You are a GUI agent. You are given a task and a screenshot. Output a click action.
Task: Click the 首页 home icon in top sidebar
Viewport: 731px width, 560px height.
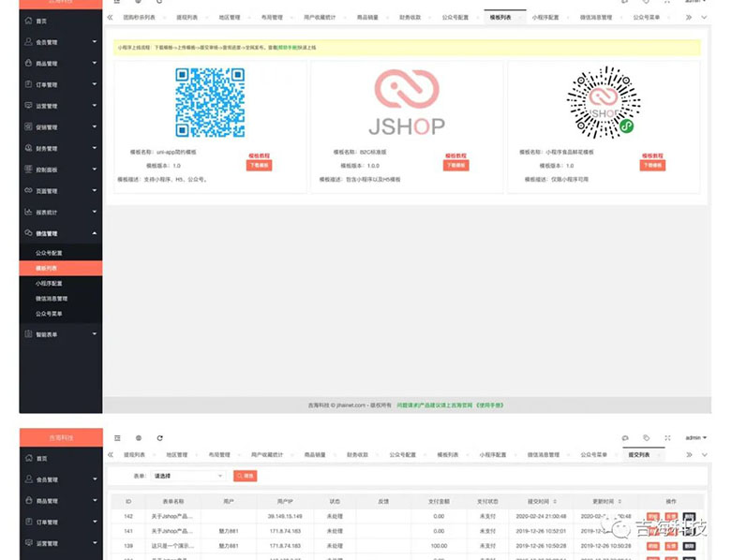pos(28,21)
